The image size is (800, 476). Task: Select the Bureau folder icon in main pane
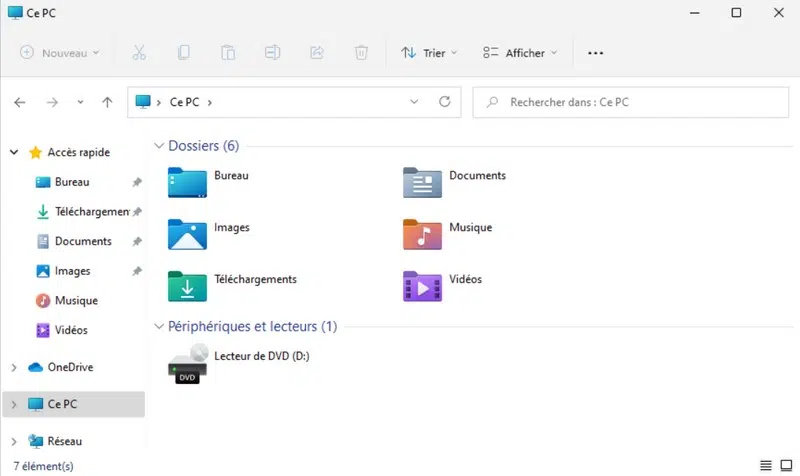point(187,182)
